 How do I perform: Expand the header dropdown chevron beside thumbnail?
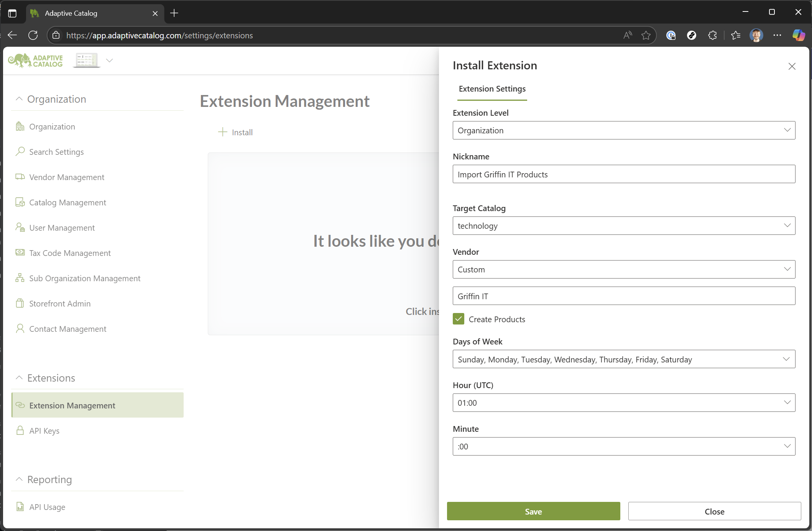(110, 61)
